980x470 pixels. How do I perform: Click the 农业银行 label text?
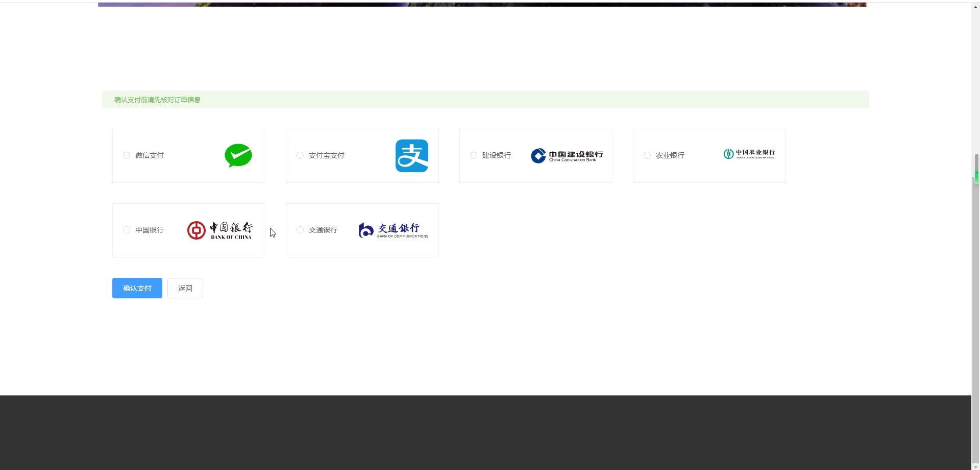670,155
